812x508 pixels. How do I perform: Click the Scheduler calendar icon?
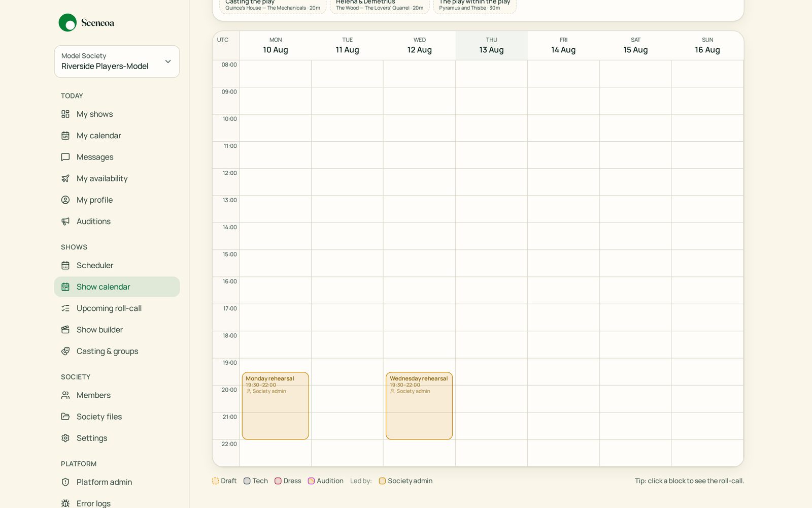(x=65, y=265)
